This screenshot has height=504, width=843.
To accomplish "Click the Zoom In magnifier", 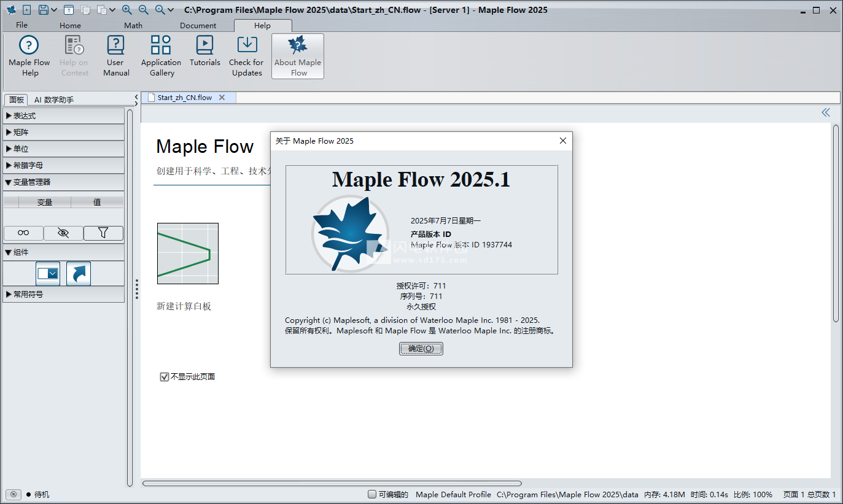I will 127,10.
